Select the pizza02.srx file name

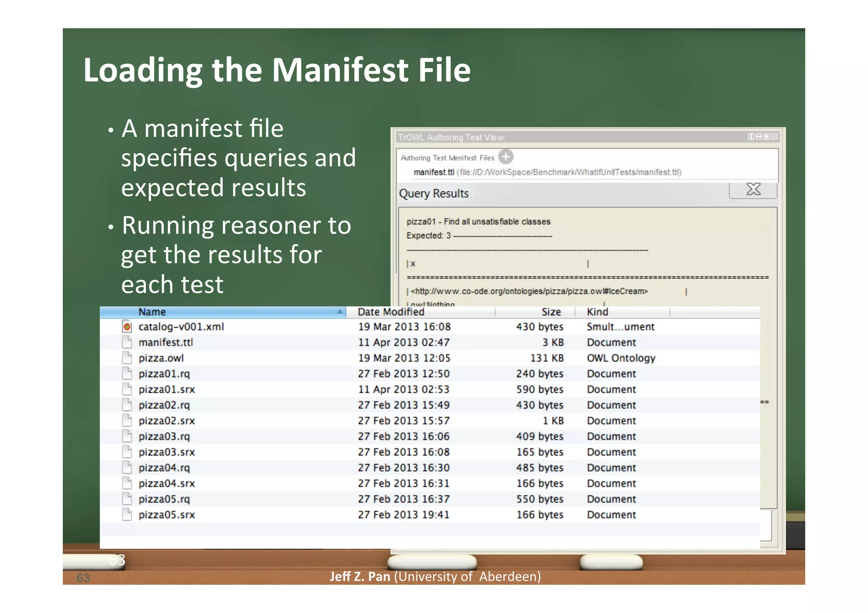(167, 421)
